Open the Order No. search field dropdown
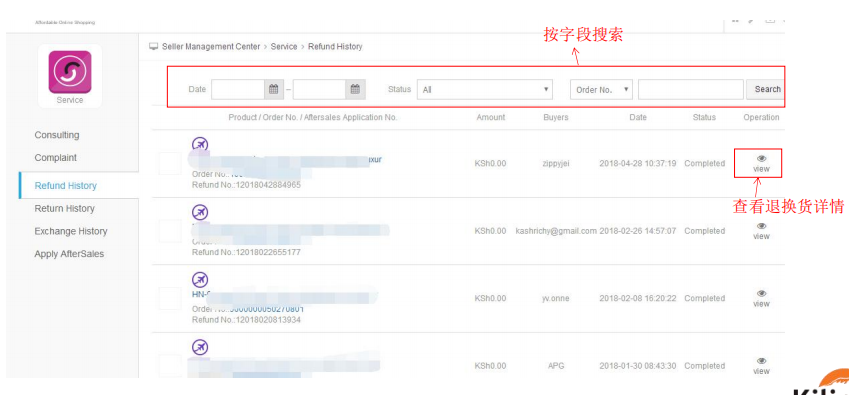 [601, 90]
